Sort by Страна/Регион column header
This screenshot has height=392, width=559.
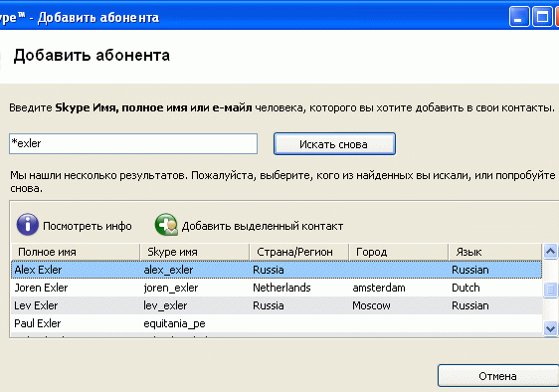298,252
